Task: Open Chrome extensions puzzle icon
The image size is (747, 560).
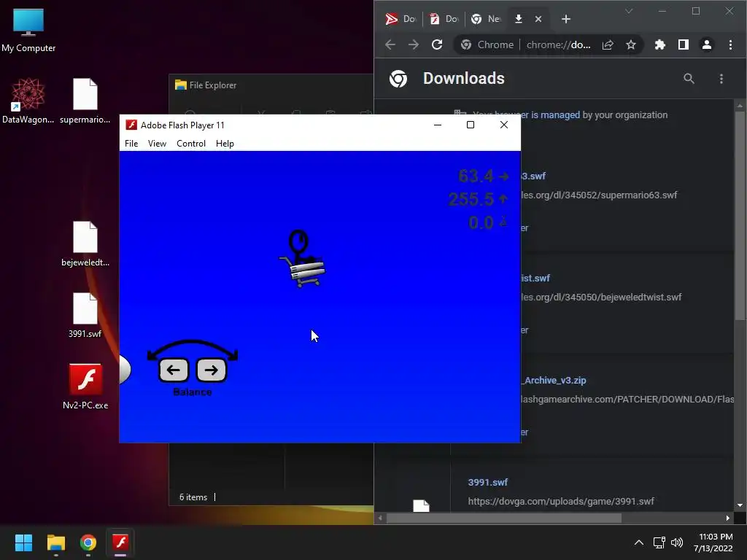Action: (x=659, y=44)
